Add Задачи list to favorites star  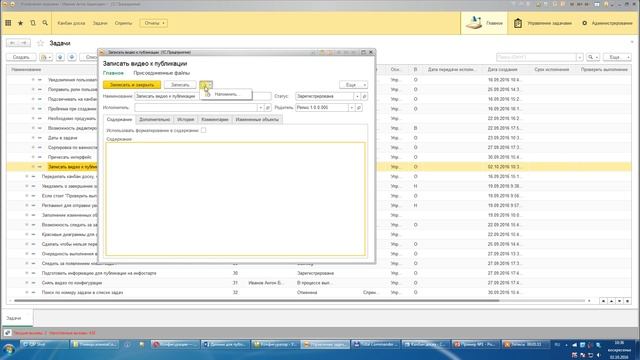point(40,43)
